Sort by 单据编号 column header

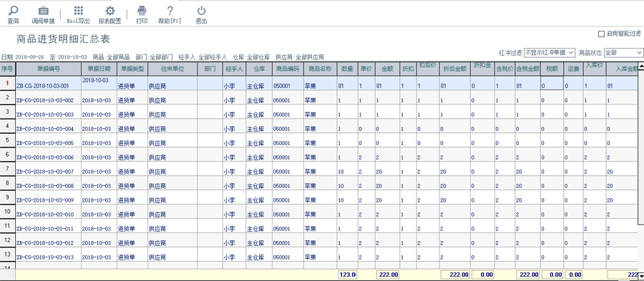pos(49,69)
